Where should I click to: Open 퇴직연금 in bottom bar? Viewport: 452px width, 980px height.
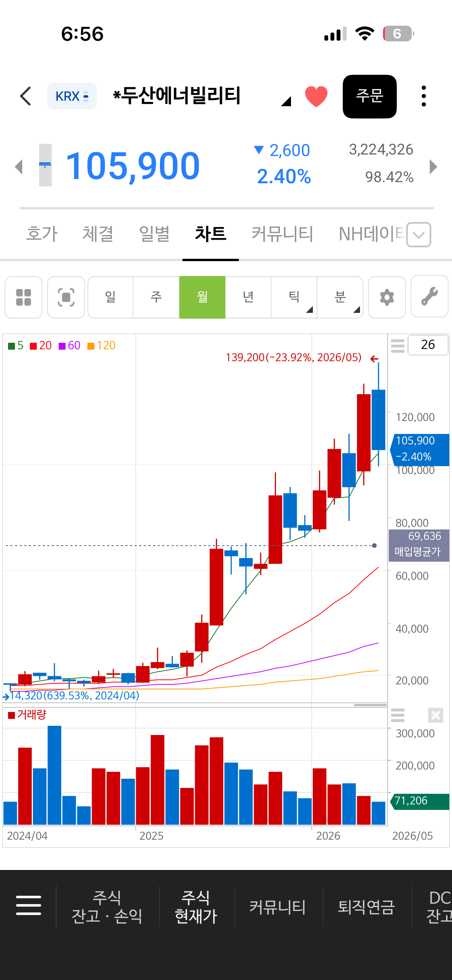[367, 906]
